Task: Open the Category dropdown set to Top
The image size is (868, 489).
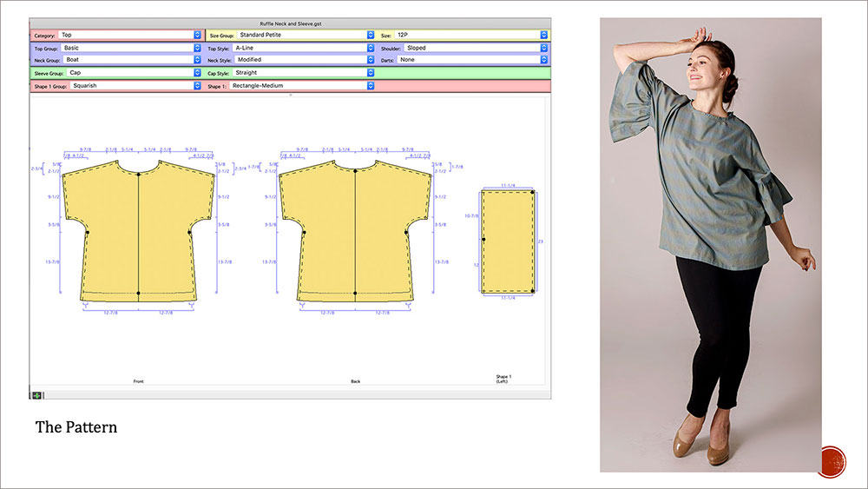Action: [x=130, y=36]
